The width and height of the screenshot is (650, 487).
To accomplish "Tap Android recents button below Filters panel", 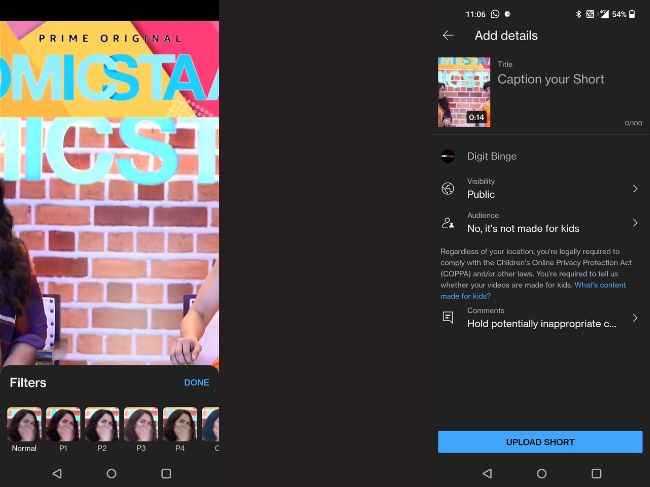I will pyautogui.click(x=166, y=473).
